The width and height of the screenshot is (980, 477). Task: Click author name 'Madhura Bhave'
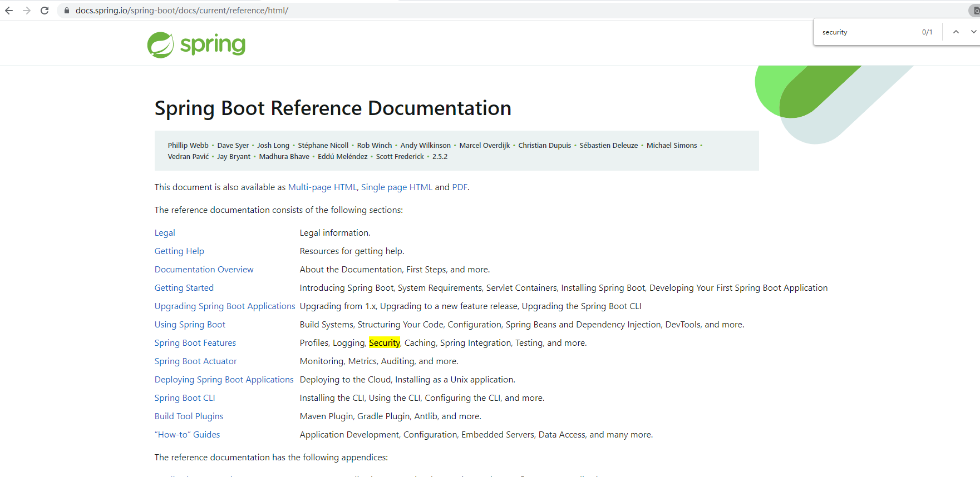(x=284, y=157)
